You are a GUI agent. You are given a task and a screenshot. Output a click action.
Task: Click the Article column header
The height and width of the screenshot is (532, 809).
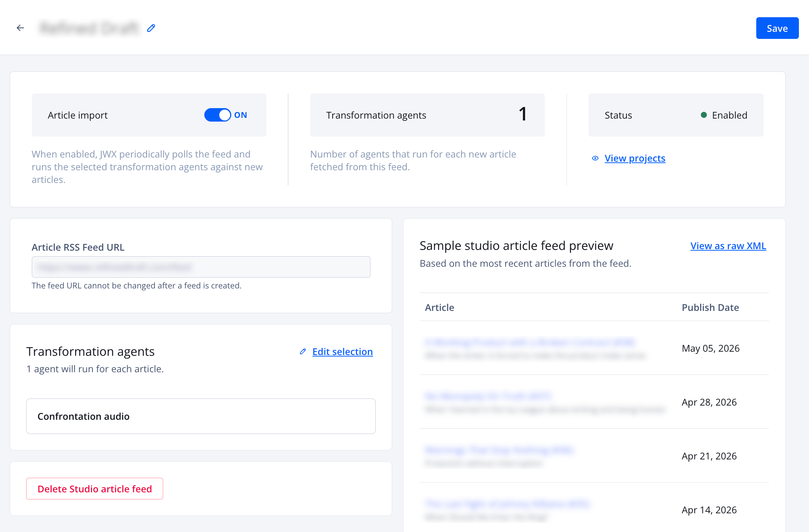pyautogui.click(x=439, y=308)
